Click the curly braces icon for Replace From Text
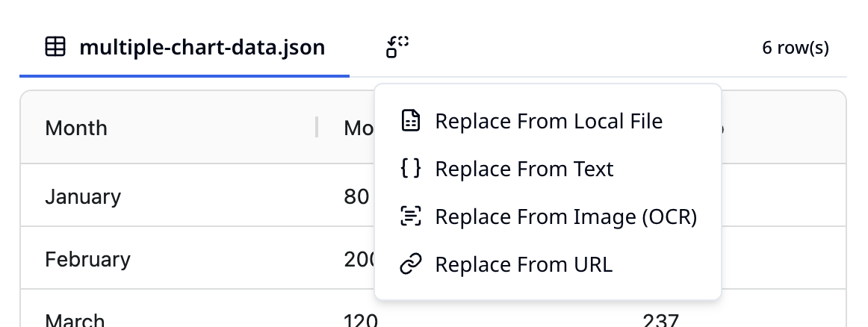 pos(411,168)
